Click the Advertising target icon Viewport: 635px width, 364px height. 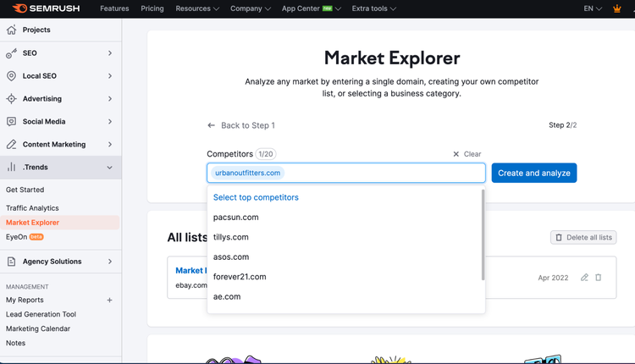pos(11,98)
